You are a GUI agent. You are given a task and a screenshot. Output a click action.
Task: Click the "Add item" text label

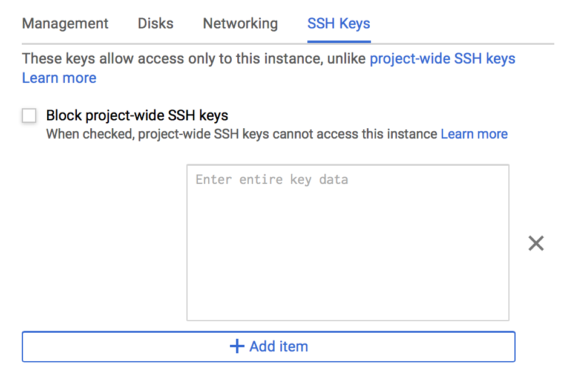tap(278, 347)
